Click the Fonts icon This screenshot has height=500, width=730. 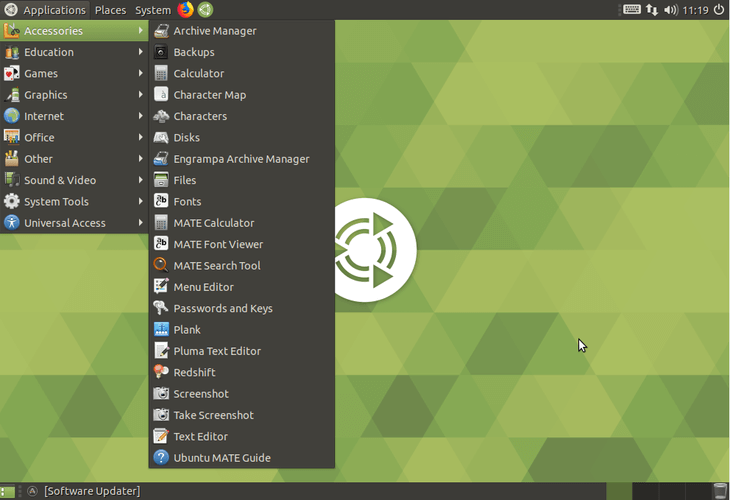(x=161, y=201)
